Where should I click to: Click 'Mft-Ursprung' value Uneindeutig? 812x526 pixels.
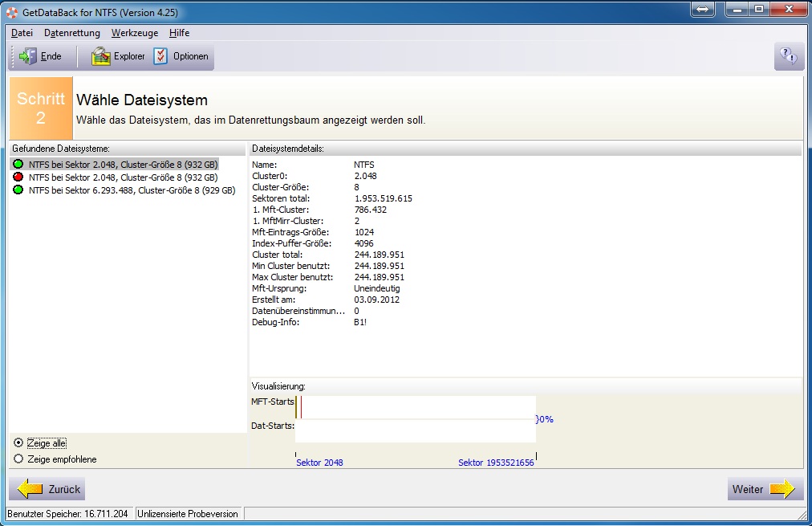coord(376,288)
